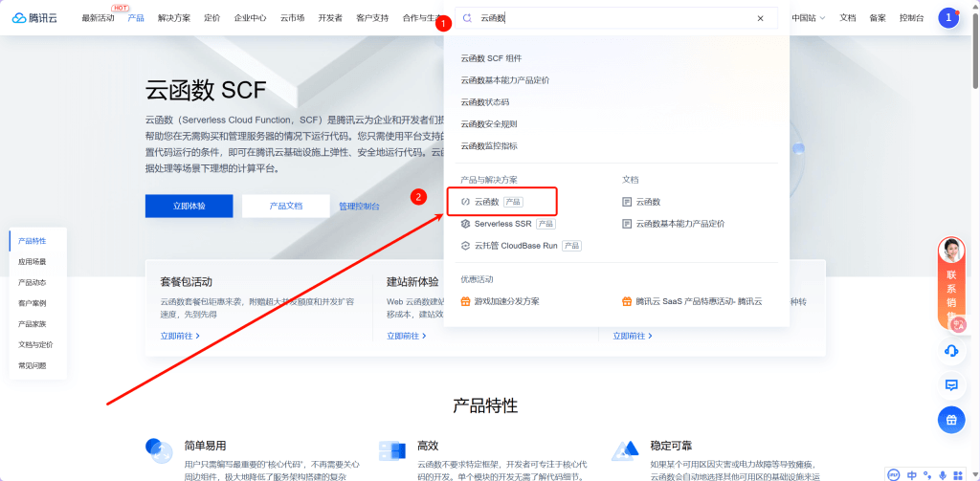Screen dimensions: 980x481
Task: Open the headset customer service icon
Action: coord(951,351)
